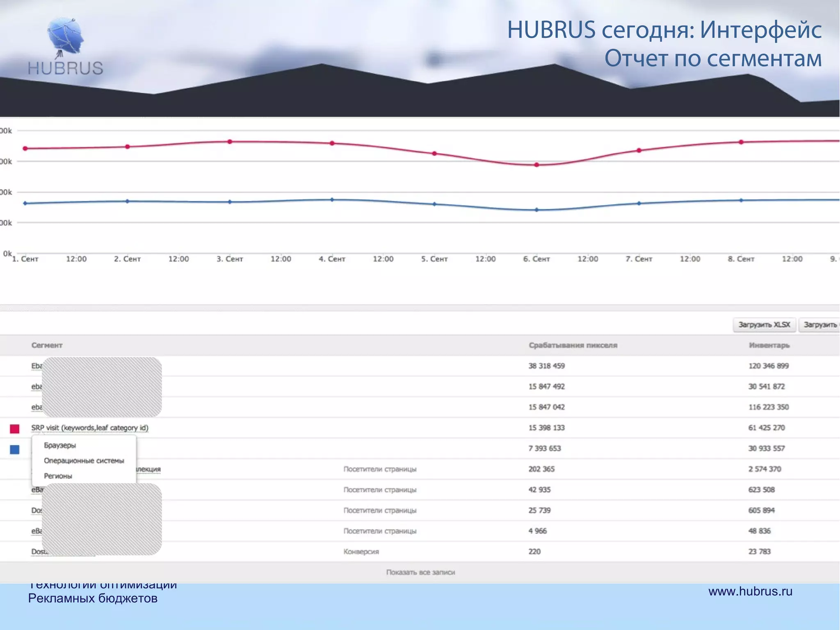Image resolution: width=840 pixels, height=630 pixels.
Task: Click the pixel value 4 966
Action: pyautogui.click(x=537, y=531)
